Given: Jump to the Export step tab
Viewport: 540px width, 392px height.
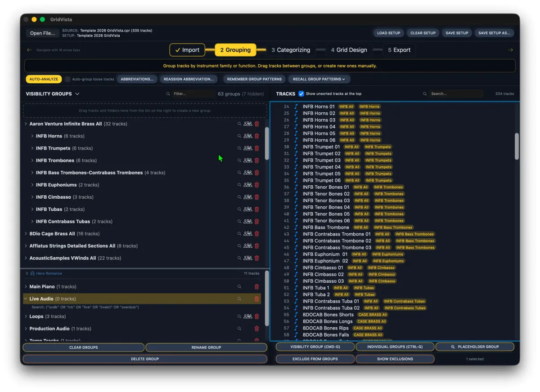Looking at the screenshot, I should coord(399,50).
